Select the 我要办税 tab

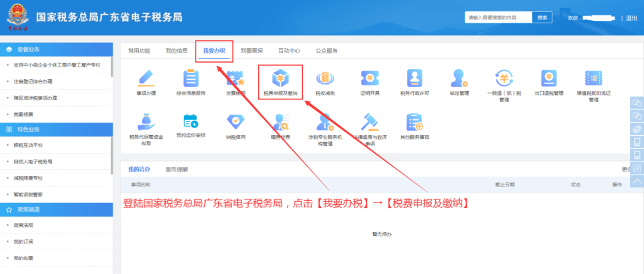pos(214,51)
